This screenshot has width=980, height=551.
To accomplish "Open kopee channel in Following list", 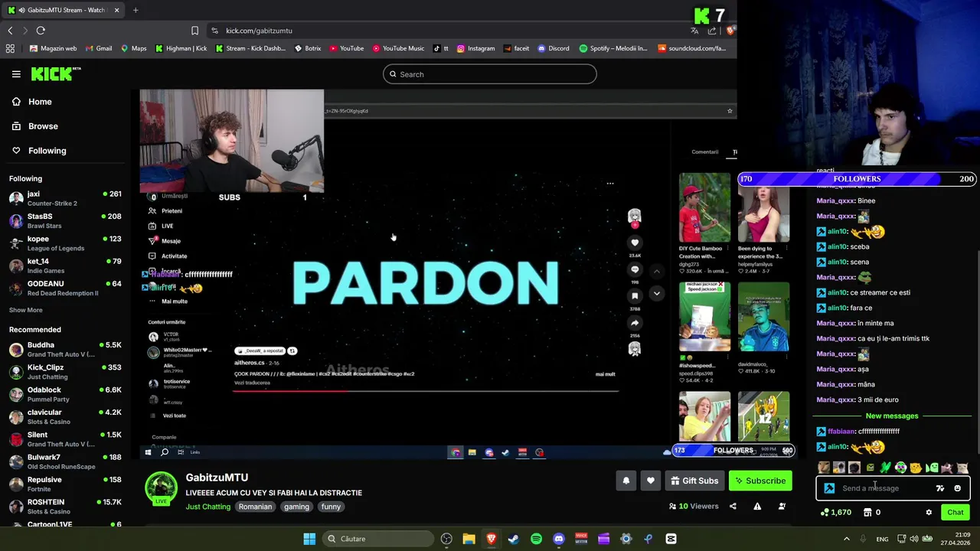I will coord(65,243).
